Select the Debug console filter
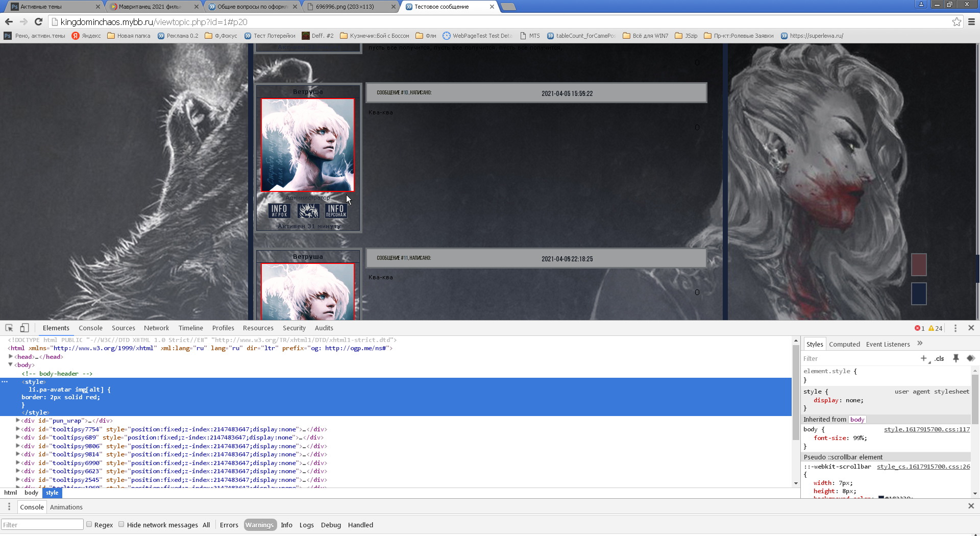This screenshot has width=980, height=536. pos(331,525)
